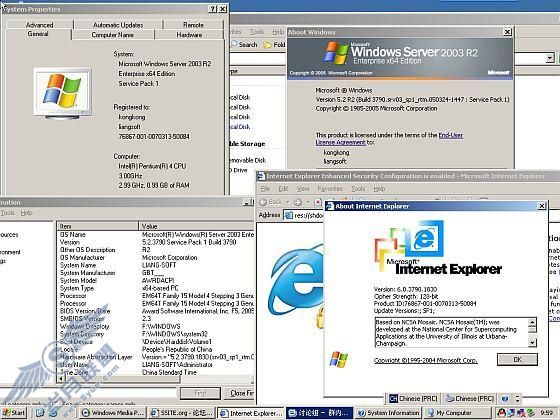The width and height of the screenshot is (560, 420).
Task: Open Help menu in System Information window
Action: 26,213
